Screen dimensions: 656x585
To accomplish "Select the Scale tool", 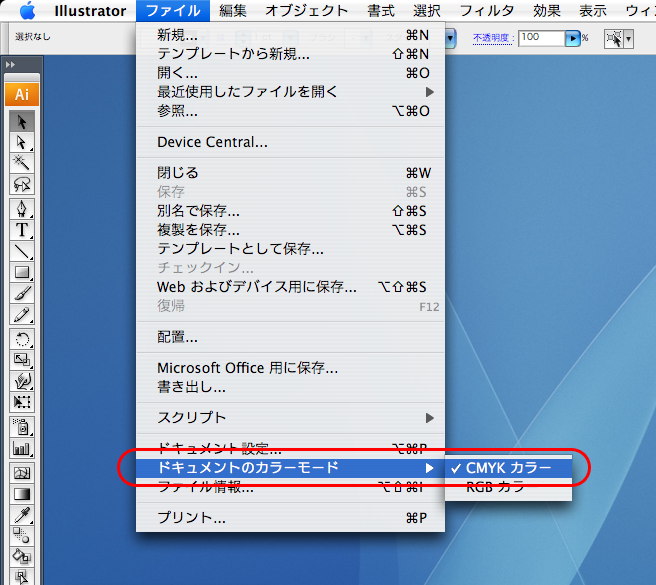I will click(22, 360).
